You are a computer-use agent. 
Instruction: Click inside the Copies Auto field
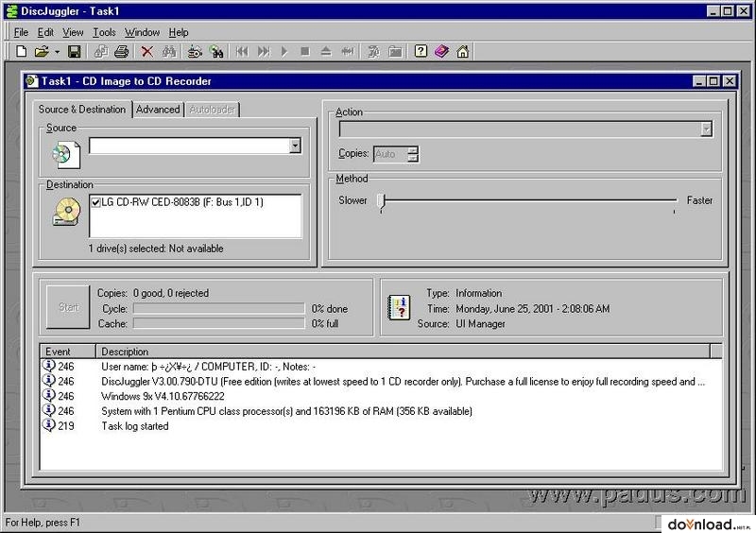[x=390, y=154]
